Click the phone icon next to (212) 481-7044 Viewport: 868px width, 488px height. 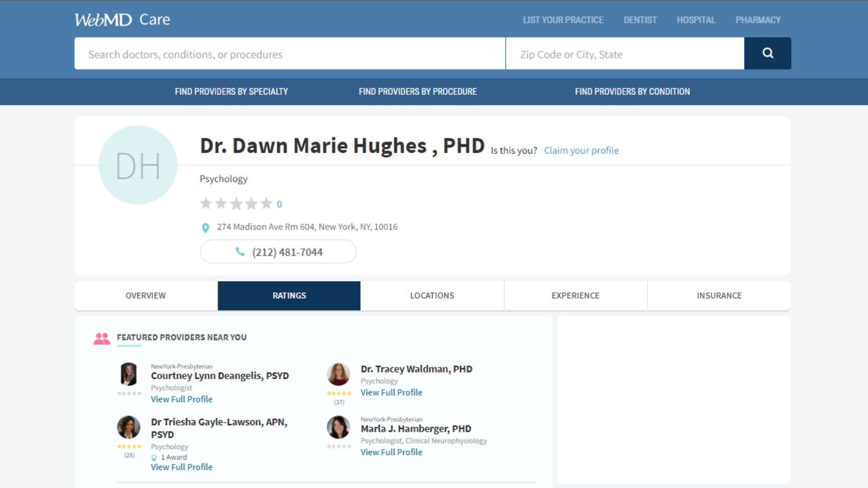[240, 252]
